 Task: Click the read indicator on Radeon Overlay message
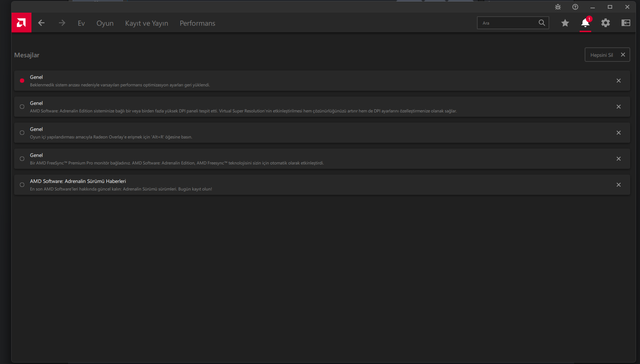pos(22,133)
